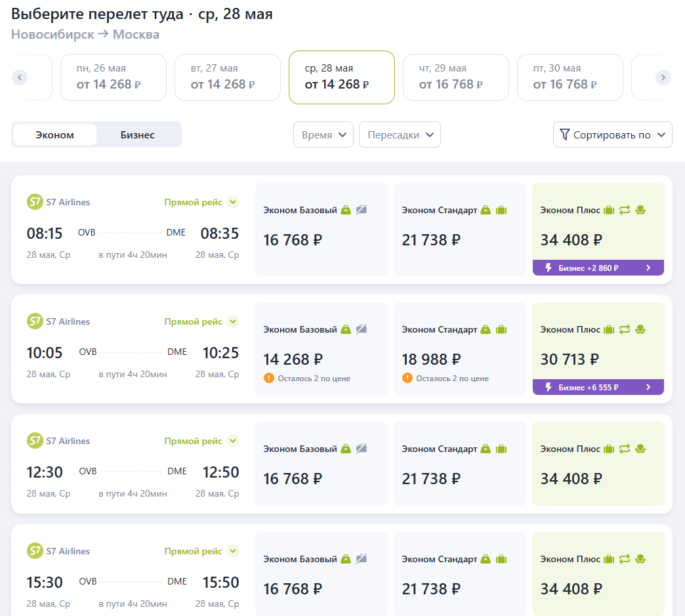Switch to Бизнес cabin class
Viewport: 685px width, 616px height.
coord(138,135)
